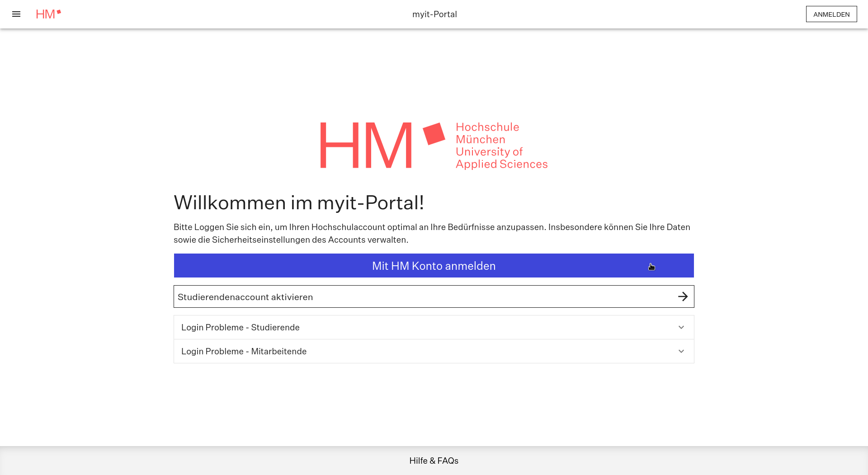
Task: Expand Login Probleme - Mitarbeitende section
Action: coord(244,351)
